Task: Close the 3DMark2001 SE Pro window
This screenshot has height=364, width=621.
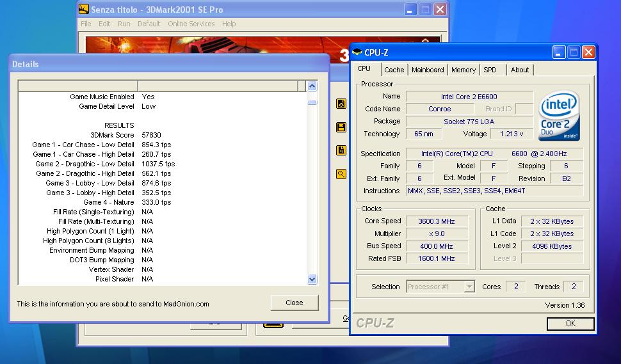Action: pos(440,10)
